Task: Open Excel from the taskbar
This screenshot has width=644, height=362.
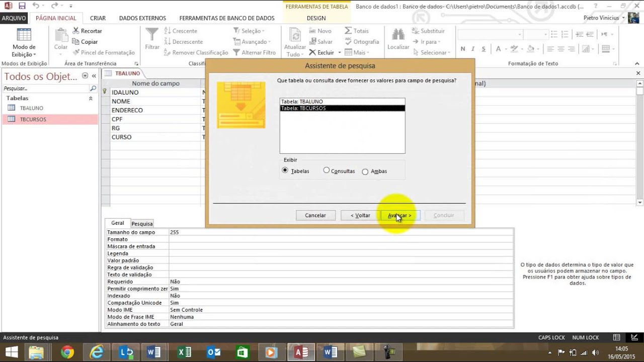Action: pyautogui.click(x=185, y=352)
